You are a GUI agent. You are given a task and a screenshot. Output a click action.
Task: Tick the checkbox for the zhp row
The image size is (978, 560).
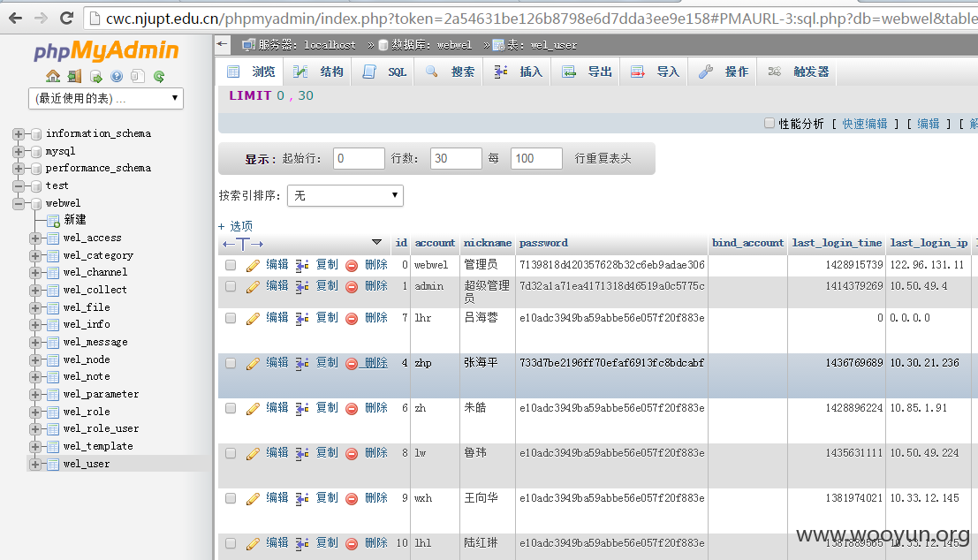click(231, 363)
